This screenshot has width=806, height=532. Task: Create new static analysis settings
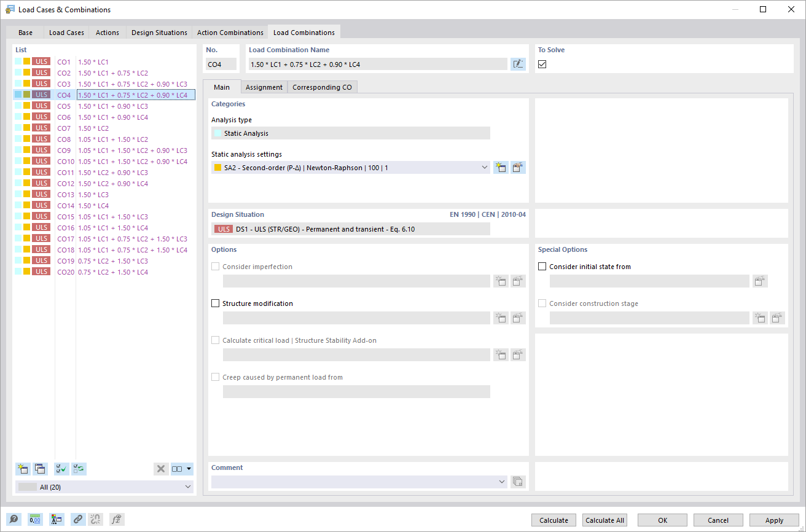click(x=501, y=166)
